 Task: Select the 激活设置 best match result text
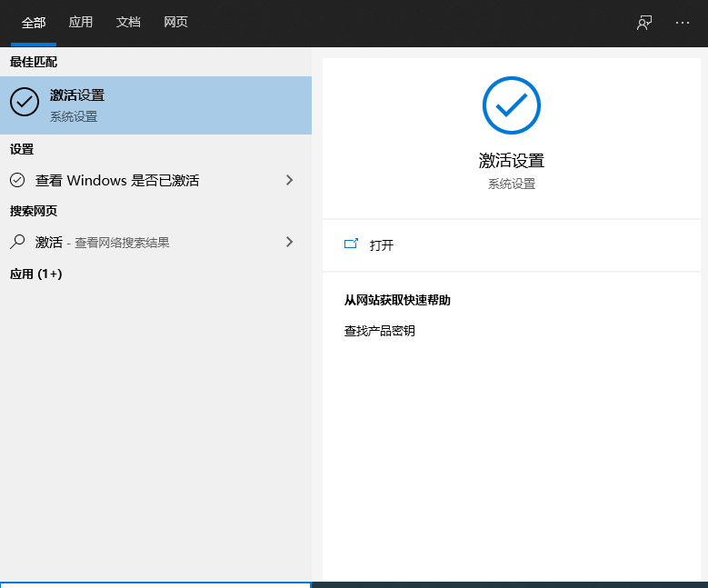click(x=77, y=95)
